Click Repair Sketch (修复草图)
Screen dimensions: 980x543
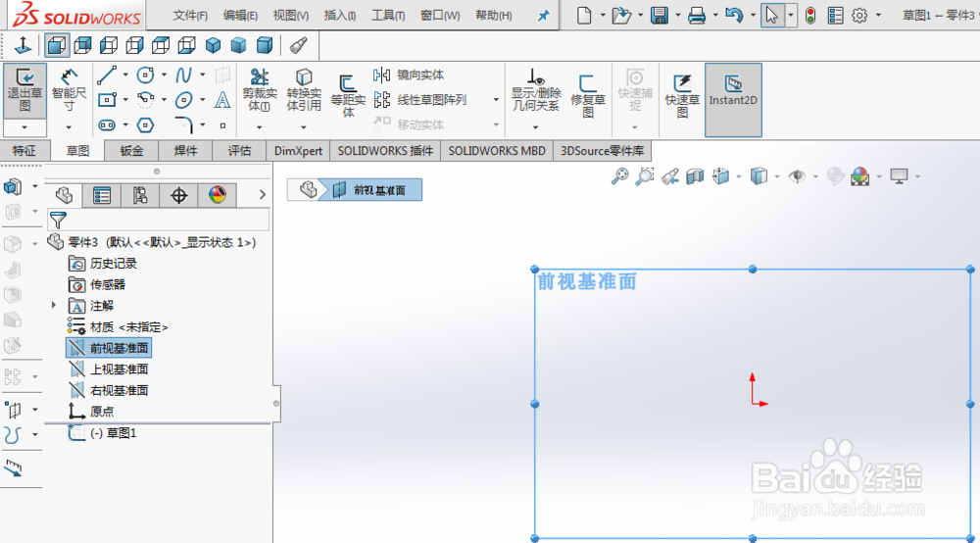point(587,95)
